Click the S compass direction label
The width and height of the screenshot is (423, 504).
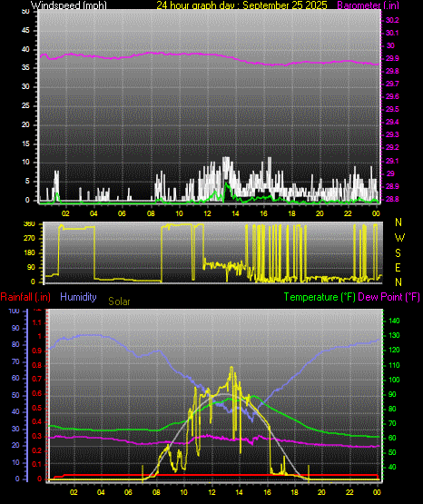[x=398, y=253]
